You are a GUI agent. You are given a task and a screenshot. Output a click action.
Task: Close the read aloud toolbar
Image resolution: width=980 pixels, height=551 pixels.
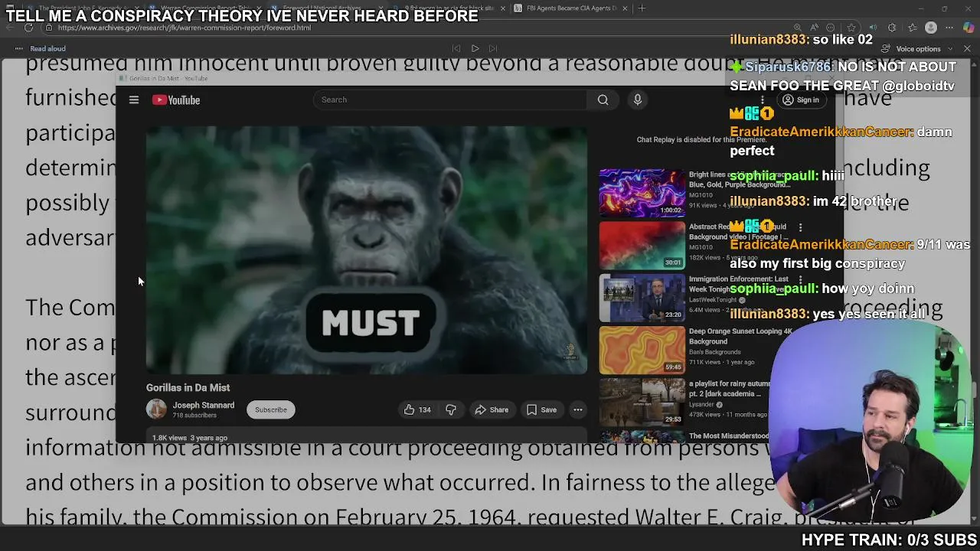[x=967, y=48]
